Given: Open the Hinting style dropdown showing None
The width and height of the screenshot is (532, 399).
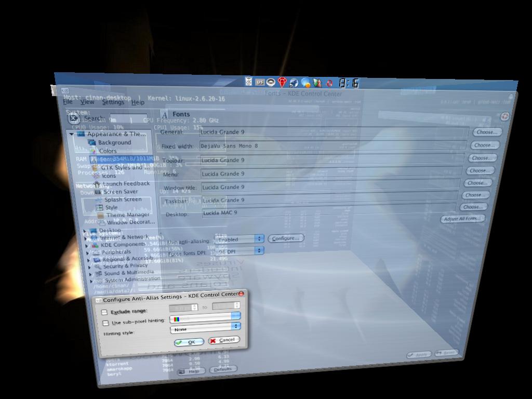Looking at the screenshot, I should tap(205, 328).
